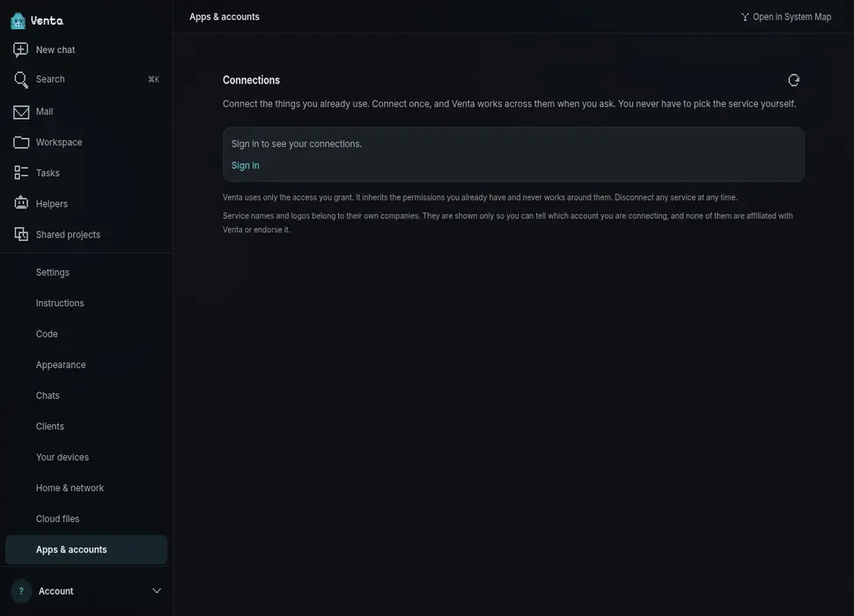Open the Helpers robot icon
This screenshot has width=854, height=616.
pos(21,203)
